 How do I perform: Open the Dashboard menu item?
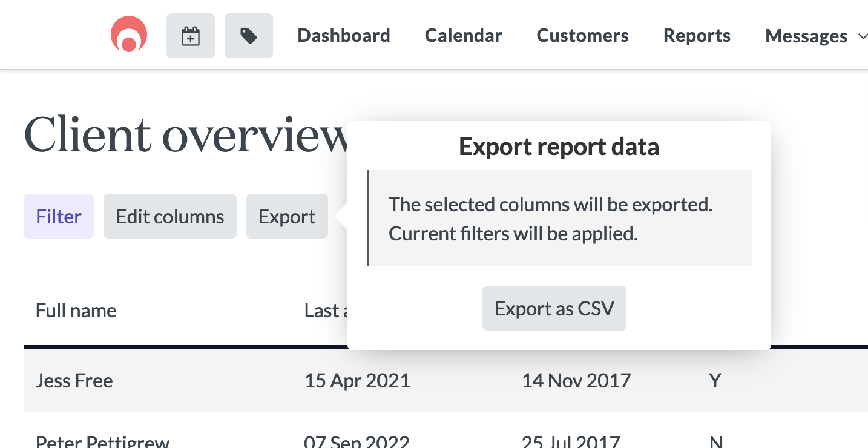pos(344,36)
